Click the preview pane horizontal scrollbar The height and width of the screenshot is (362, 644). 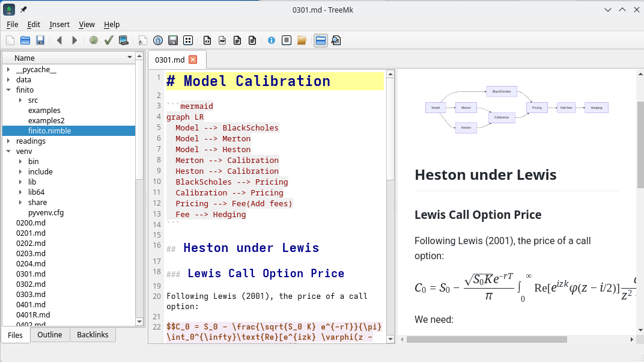pyautogui.click(x=487, y=339)
